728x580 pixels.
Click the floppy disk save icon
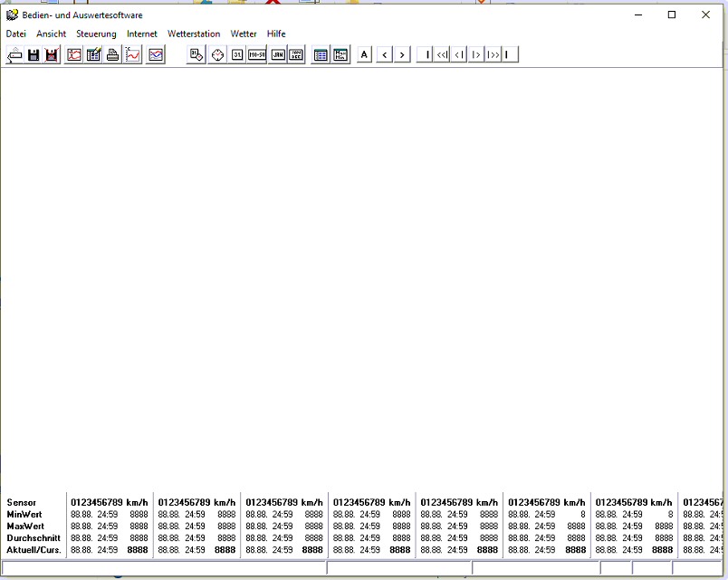pyautogui.click(x=34, y=55)
